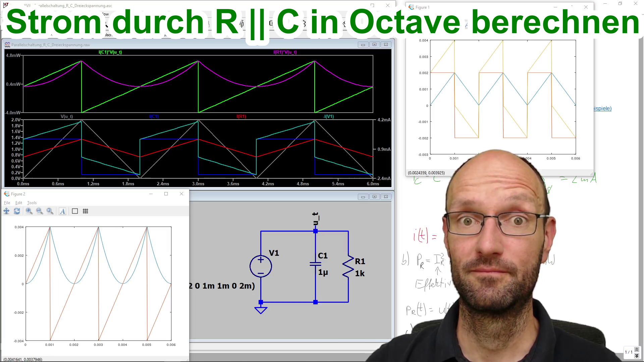
Task: Click the I(R1)*V(u_t) trace label
Action: (285, 52)
